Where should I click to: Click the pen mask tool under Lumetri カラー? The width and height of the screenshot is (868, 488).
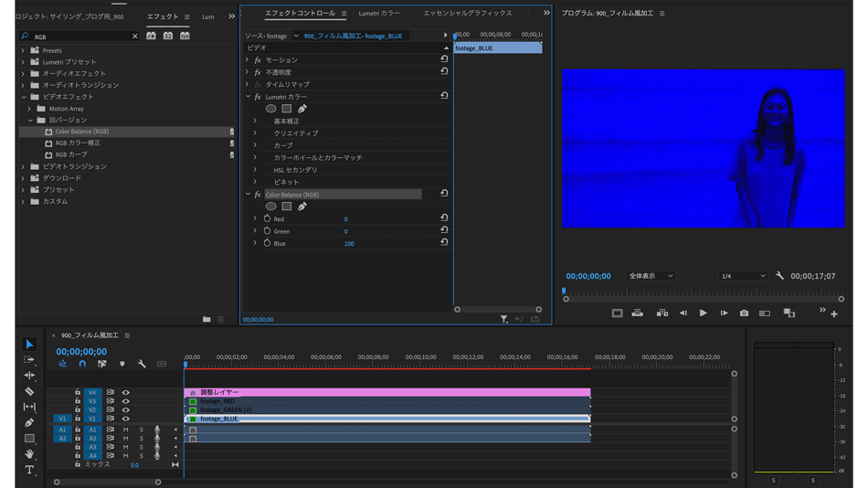point(302,109)
